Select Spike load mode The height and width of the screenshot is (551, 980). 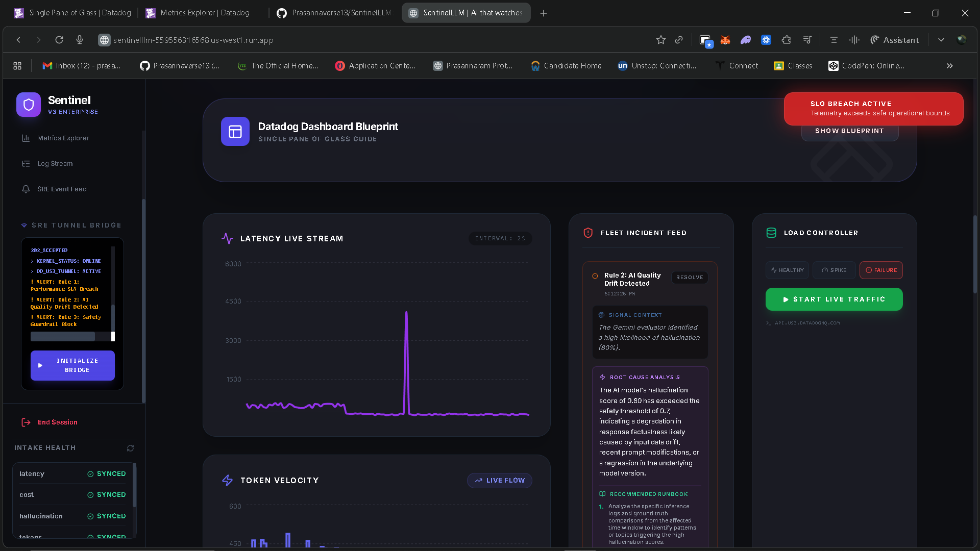834,270
